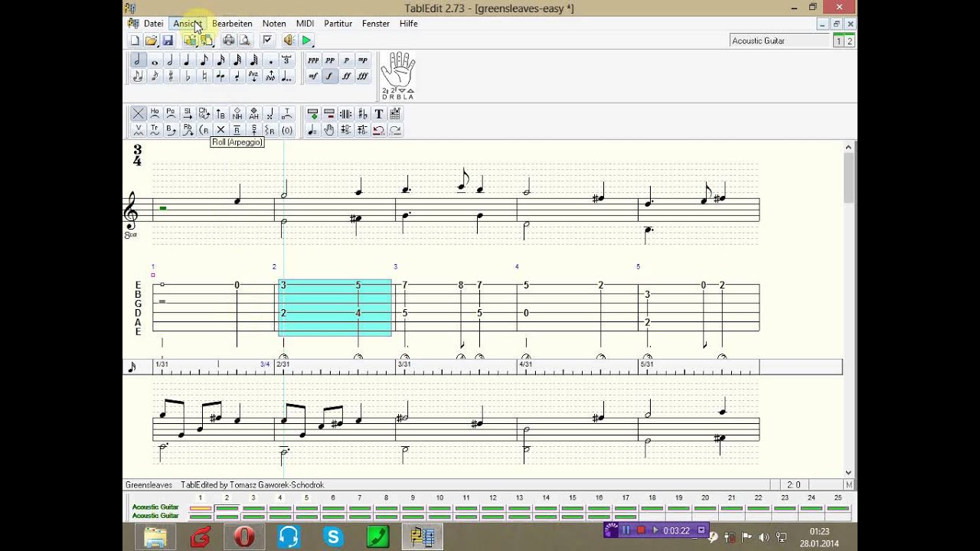The height and width of the screenshot is (551, 980).
Task: Click measure marker 5/31 on the ruler
Action: pos(647,364)
